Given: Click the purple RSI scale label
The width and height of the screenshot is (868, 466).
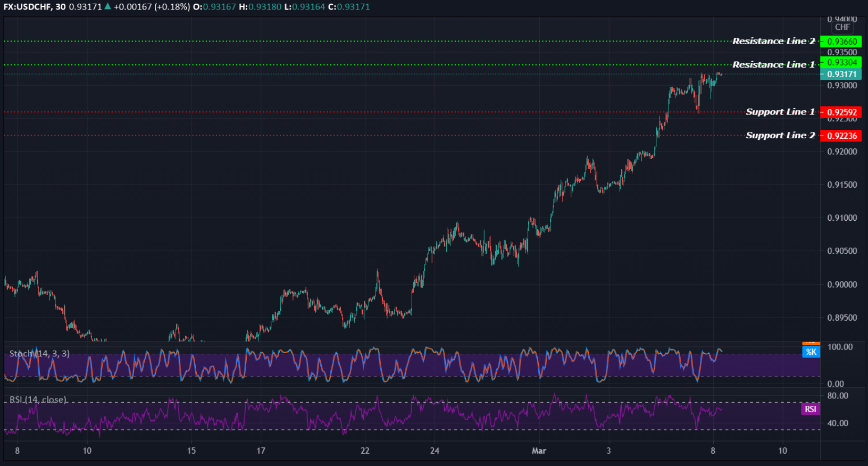Looking at the screenshot, I should coord(811,409).
